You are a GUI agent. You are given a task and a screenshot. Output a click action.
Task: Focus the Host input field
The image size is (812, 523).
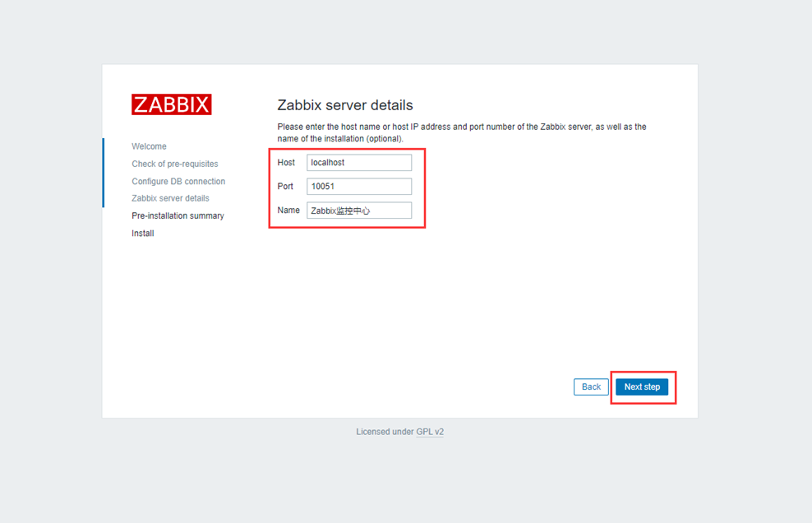(359, 162)
